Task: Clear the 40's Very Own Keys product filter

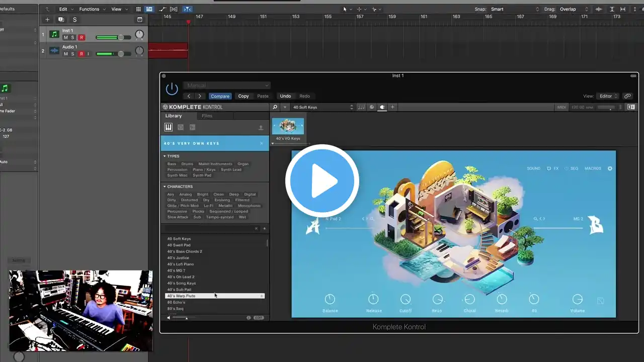Action: [x=261, y=144]
